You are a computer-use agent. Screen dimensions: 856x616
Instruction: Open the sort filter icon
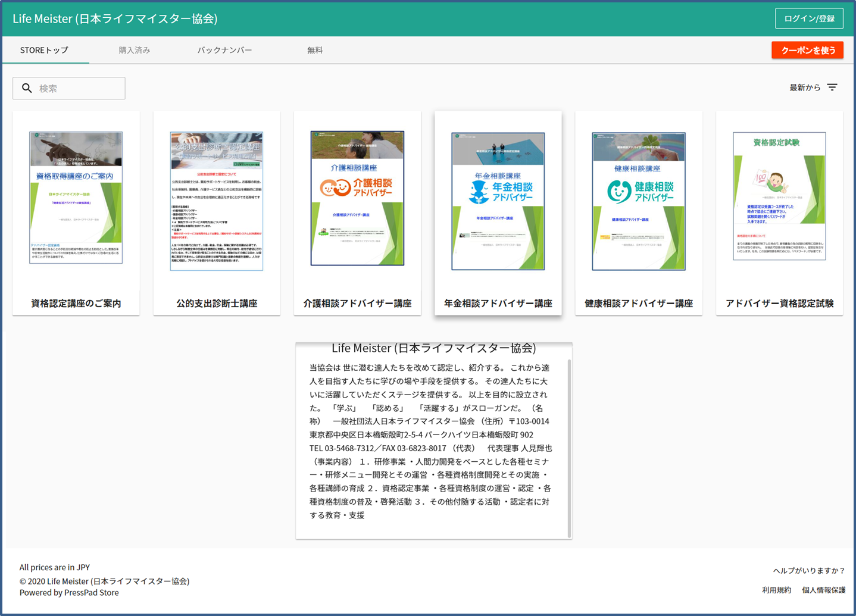pos(832,87)
